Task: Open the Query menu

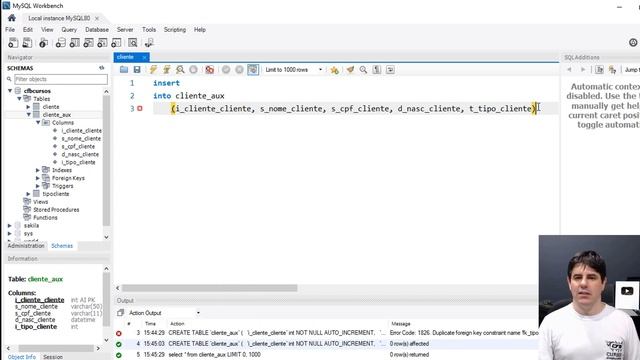Action: pyautogui.click(x=69, y=30)
